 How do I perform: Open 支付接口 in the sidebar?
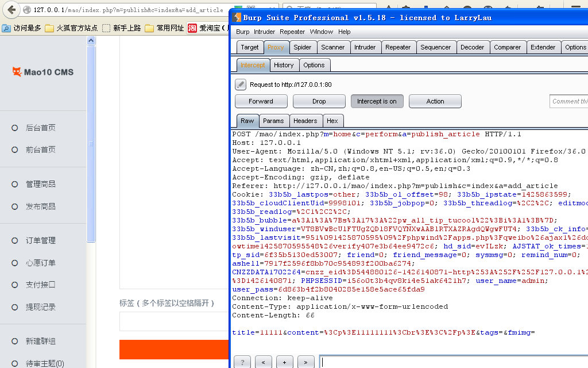(41, 285)
